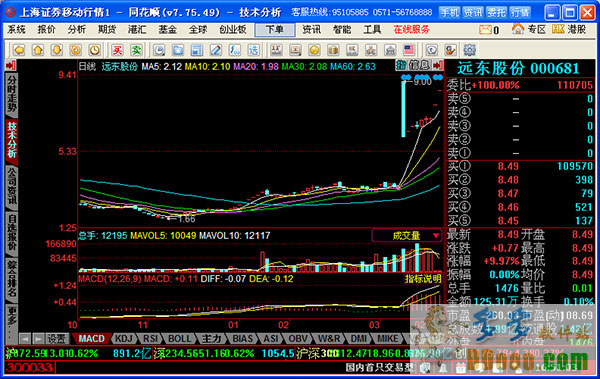Click the 选 stock selection icon
Image resolution: width=600 pixels, height=379 pixels.
(254, 50)
